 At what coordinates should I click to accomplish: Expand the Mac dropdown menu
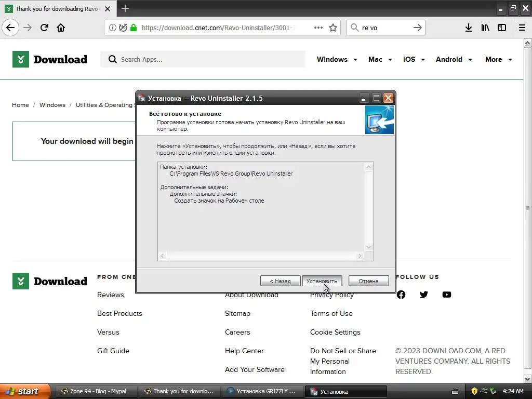point(380,59)
